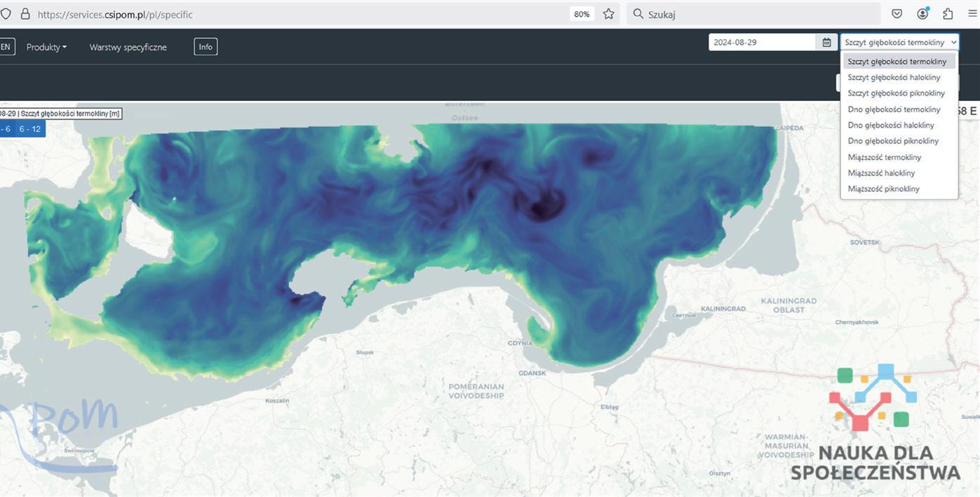Click the Słupsk label on map
980x497 pixels.
pyautogui.click(x=365, y=352)
